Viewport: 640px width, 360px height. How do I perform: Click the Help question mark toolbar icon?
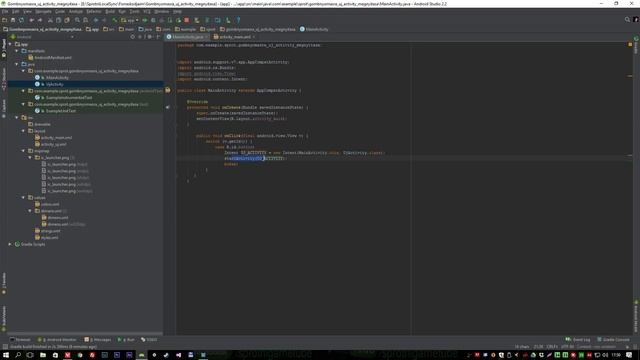pos(238,20)
